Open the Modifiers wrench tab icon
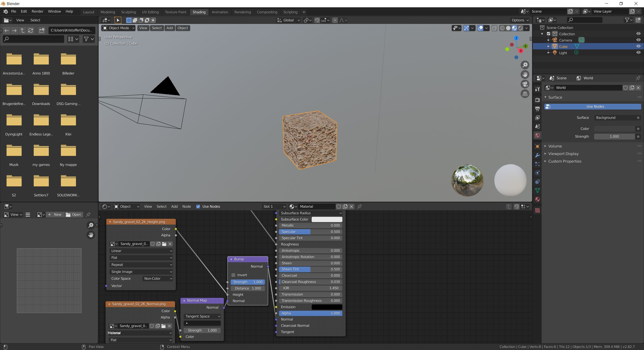This screenshot has width=644, height=350. [537, 155]
